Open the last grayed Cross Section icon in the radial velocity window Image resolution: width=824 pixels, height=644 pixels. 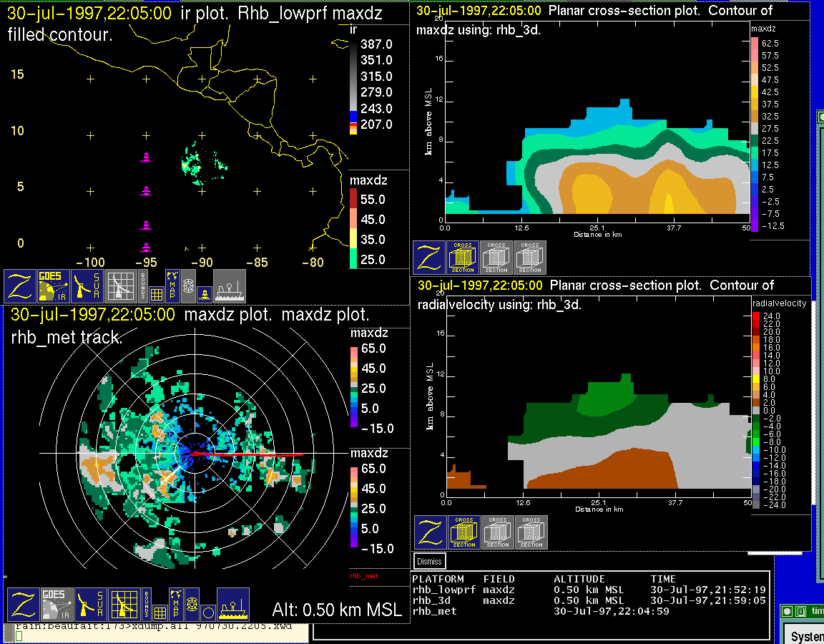point(531,532)
